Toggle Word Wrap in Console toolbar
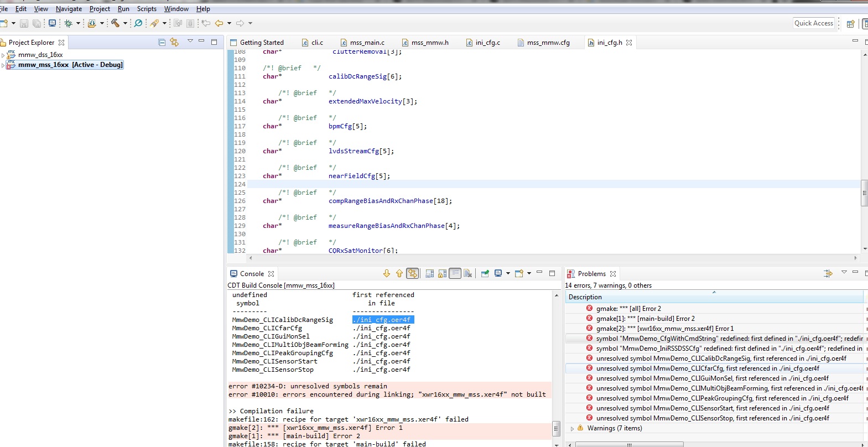This screenshot has height=447, width=868. (x=455, y=273)
